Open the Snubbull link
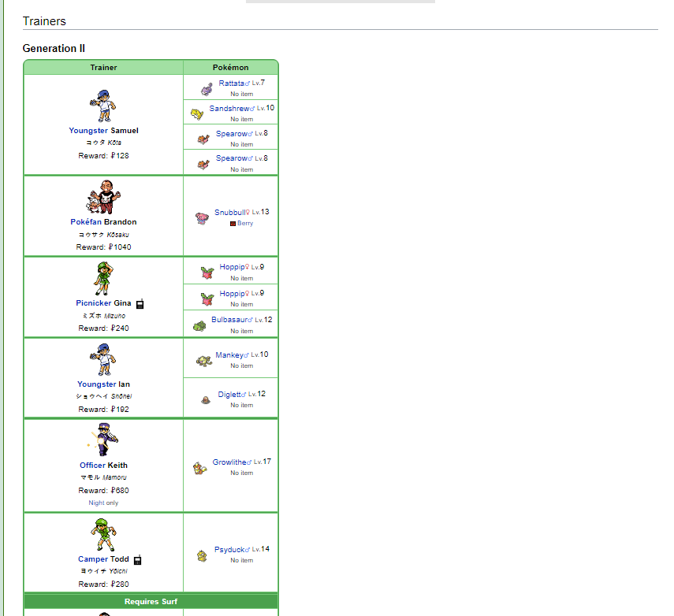 tap(230, 213)
